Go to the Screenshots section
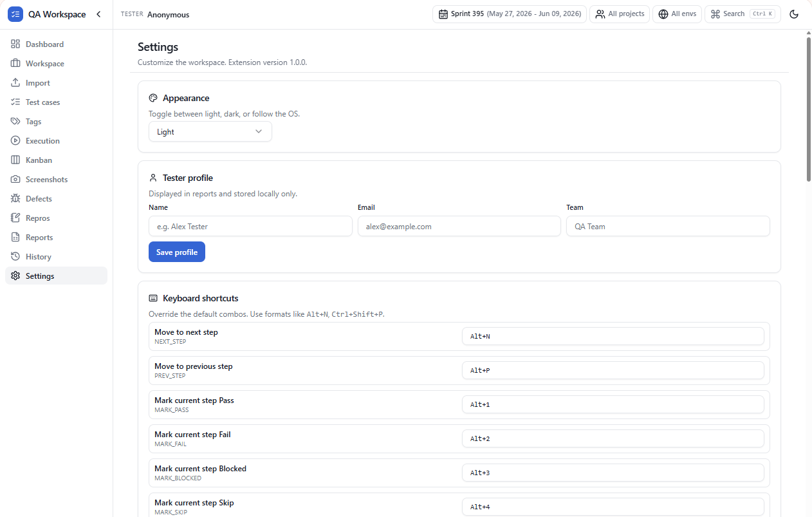 (x=56, y=180)
